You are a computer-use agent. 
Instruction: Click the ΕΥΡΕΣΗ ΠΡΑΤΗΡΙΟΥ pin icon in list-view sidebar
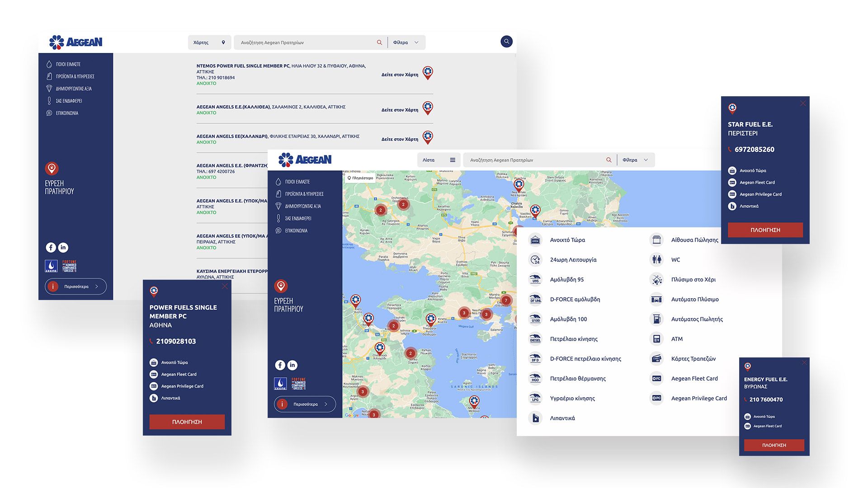pos(52,169)
